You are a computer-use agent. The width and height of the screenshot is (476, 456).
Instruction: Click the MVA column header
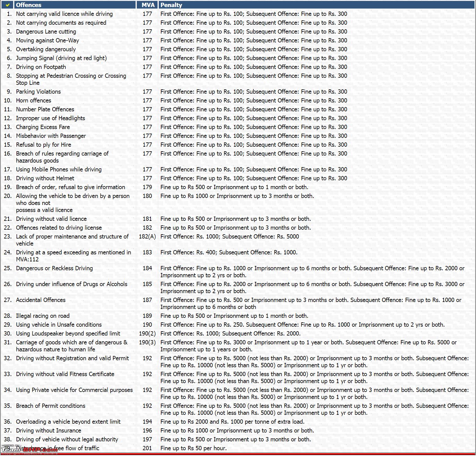[x=148, y=5]
